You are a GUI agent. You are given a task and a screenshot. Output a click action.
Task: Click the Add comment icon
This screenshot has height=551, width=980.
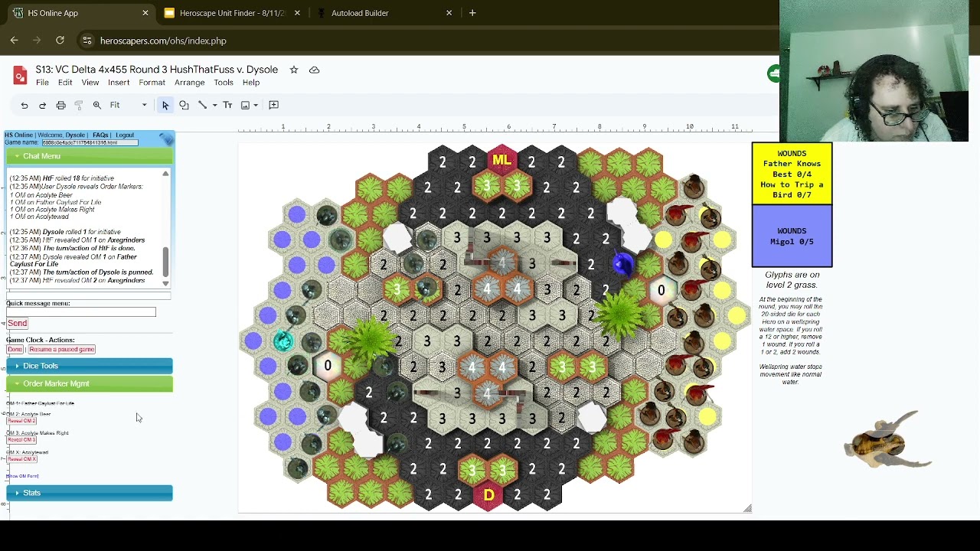(x=274, y=105)
